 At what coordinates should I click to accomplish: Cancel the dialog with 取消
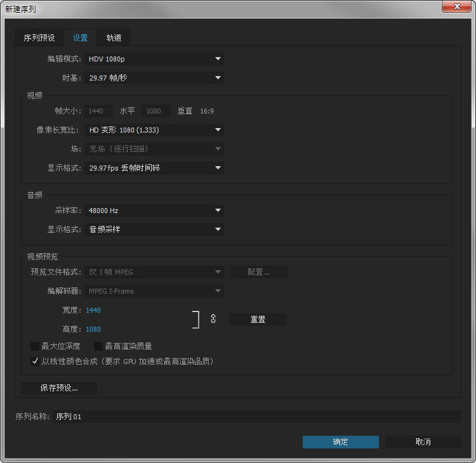[423, 442]
